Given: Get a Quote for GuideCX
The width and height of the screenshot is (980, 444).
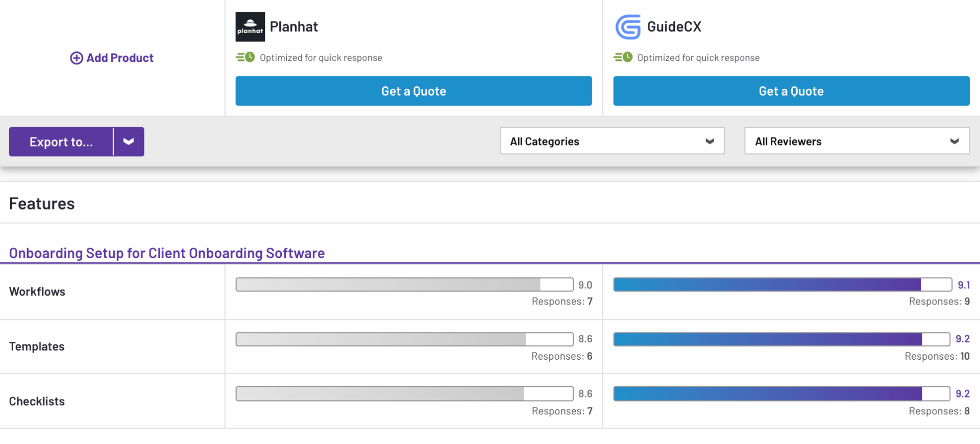Looking at the screenshot, I should pyautogui.click(x=791, y=91).
